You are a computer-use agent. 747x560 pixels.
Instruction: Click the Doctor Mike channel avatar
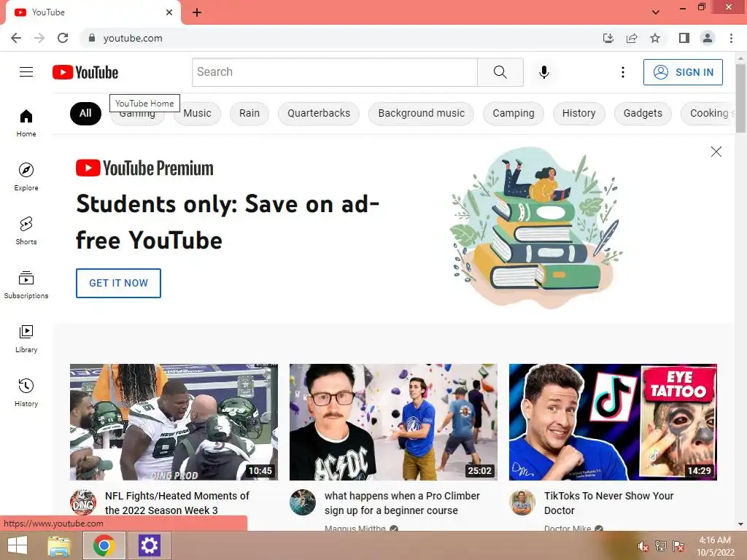pyautogui.click(x=522, y=502)
